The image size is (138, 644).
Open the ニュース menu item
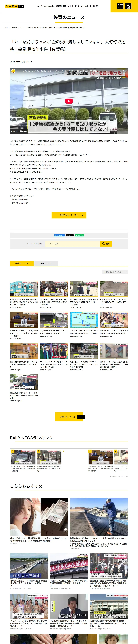pos(39,6)
